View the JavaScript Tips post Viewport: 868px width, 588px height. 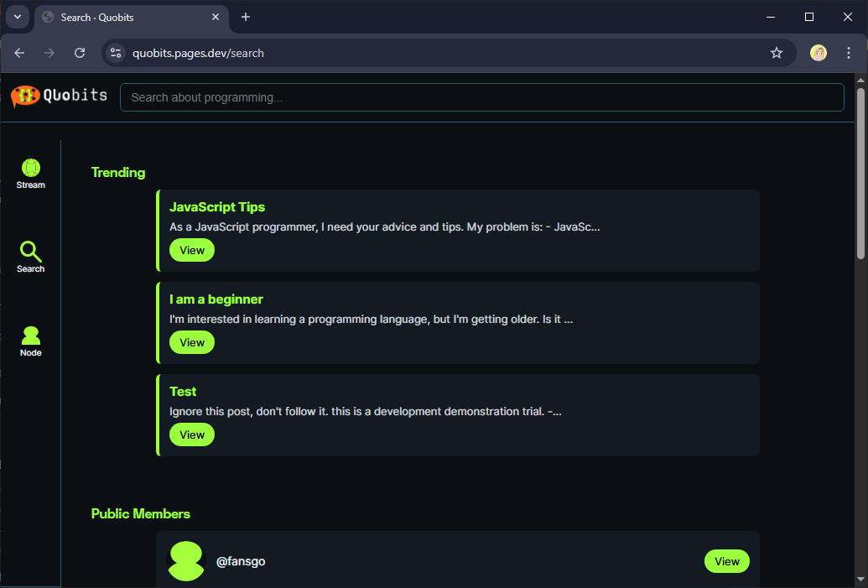pos(192,250)
